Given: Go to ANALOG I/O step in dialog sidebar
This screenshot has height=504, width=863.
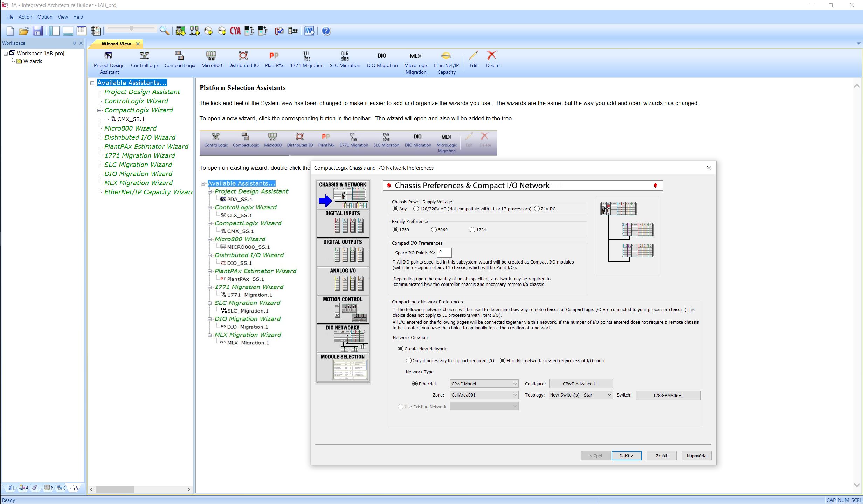Looking at the screenshot, I should coord(343,281).
